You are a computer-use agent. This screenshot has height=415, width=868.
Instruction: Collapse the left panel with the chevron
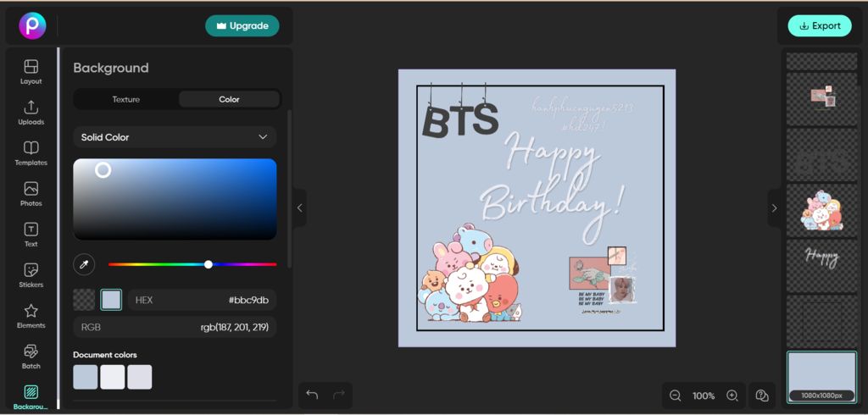pos(299,208)
